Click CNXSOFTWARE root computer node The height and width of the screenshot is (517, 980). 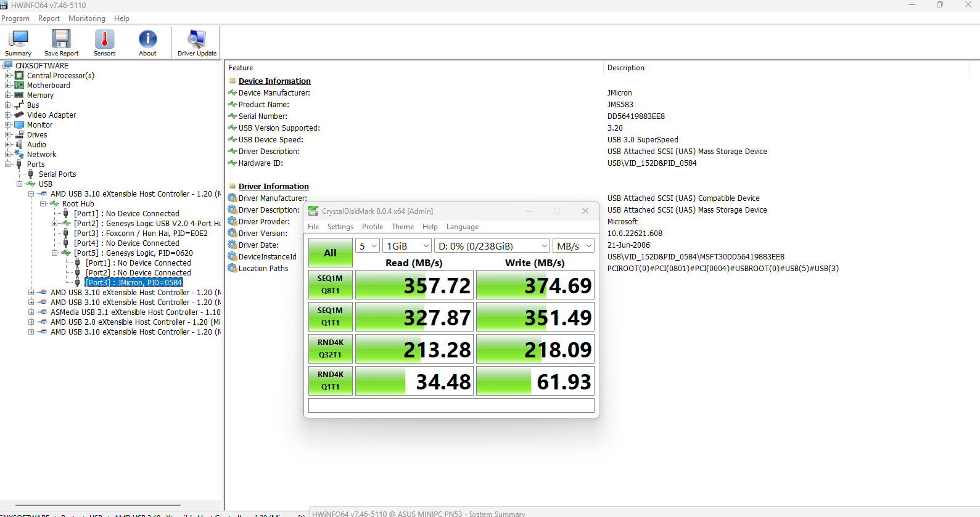tap(42, 65)
